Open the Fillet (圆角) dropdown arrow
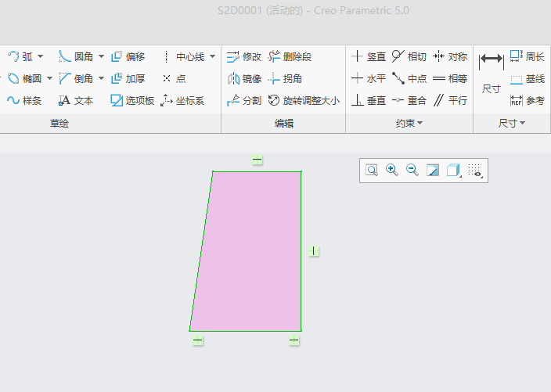Screen dimensions: 551x392 coord(101,56)
